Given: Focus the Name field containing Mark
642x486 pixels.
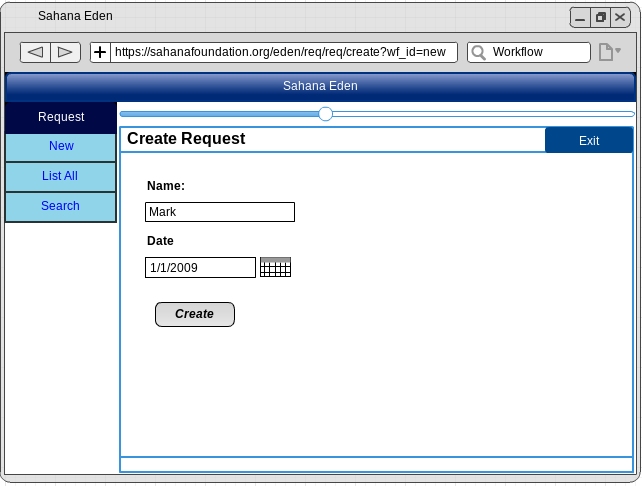Looking at the screenshot, I should coord(220,212).
